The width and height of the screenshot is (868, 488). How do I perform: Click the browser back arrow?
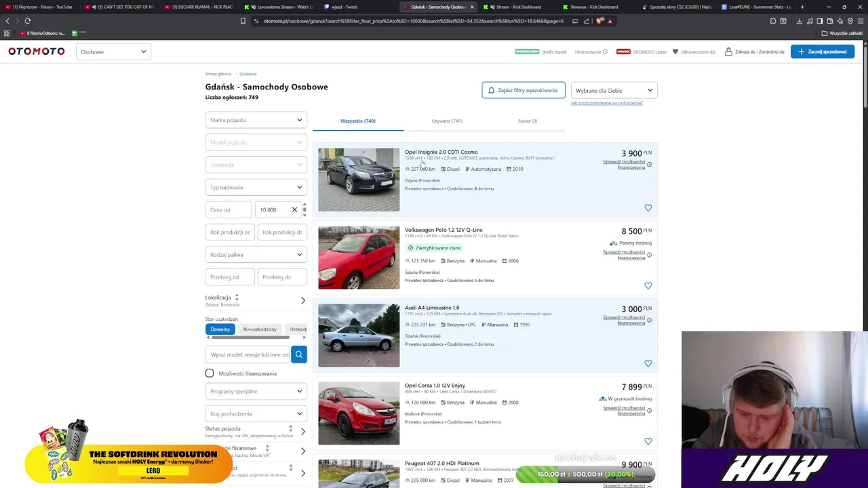tap(7, 21)
